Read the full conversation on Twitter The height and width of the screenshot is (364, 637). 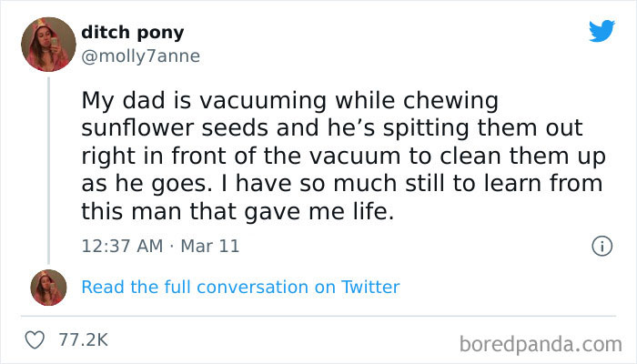point(240,287)
